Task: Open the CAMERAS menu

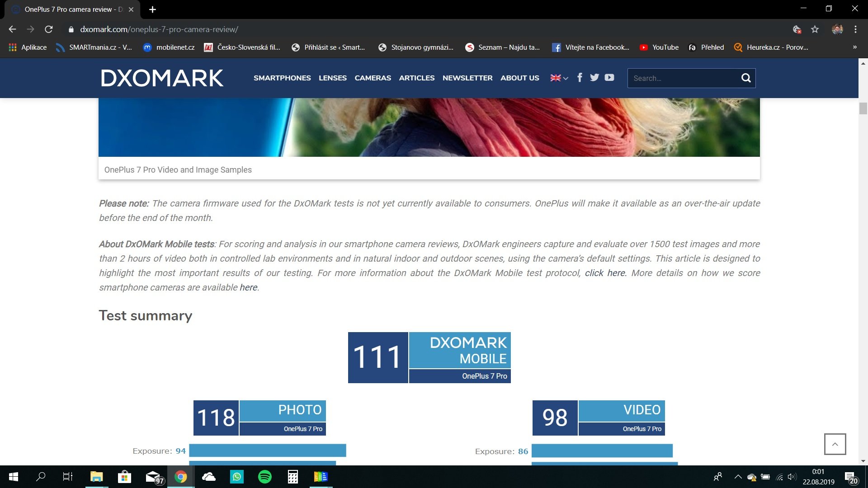Action: tap(373, 78)
